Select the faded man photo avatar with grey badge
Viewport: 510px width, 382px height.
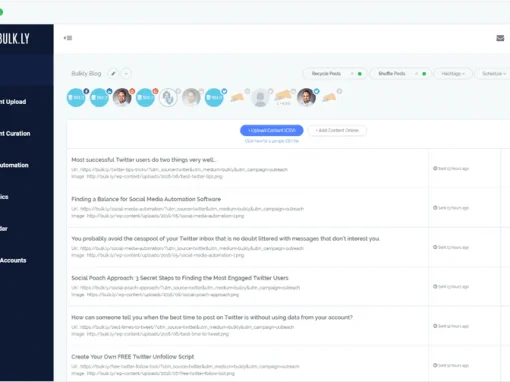[x=191, y=97]
